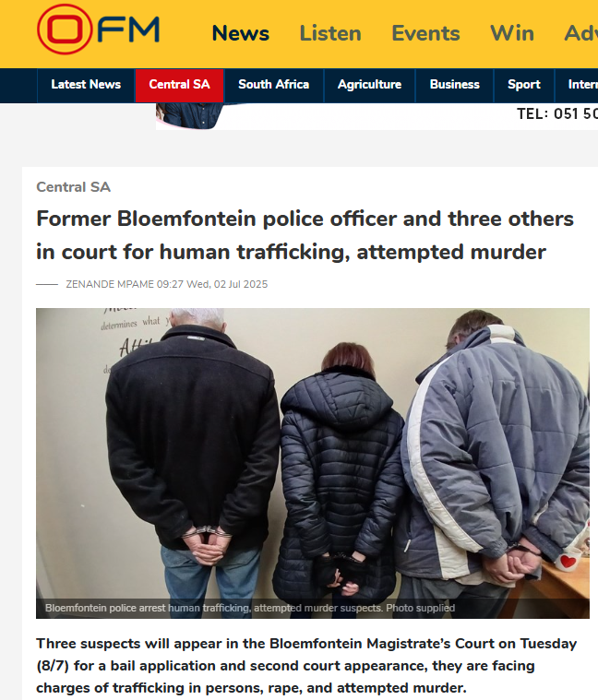Click the article headline about human trafficking
Screen dimensions: 598x700
coord(305,235)
